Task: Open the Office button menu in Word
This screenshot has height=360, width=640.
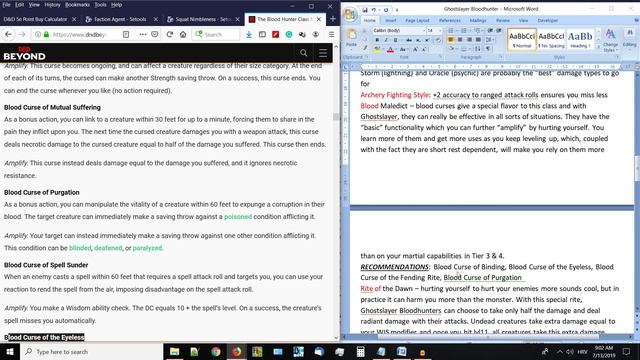Action: coord(350,14)
